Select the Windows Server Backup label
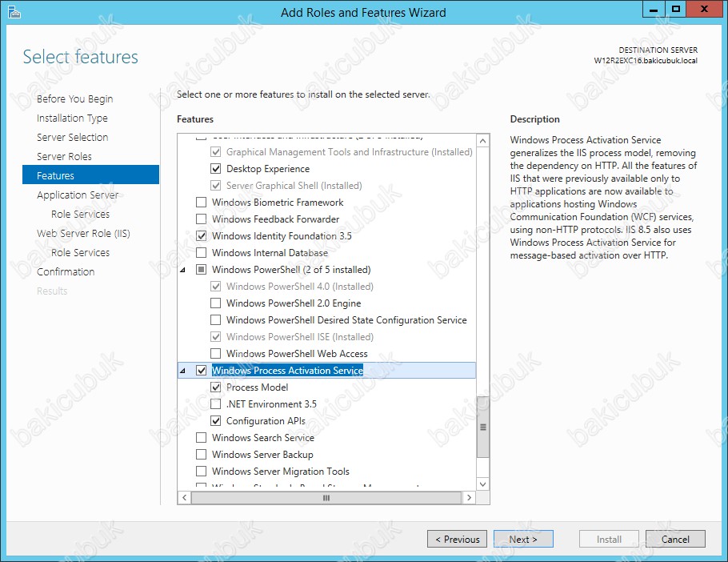This screenshot has height=562, width=728. click(x=262, y=454)
